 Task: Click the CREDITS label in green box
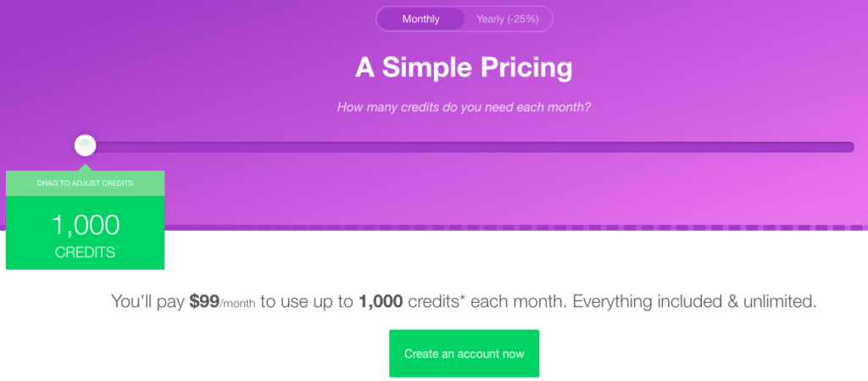pos(86,253)
